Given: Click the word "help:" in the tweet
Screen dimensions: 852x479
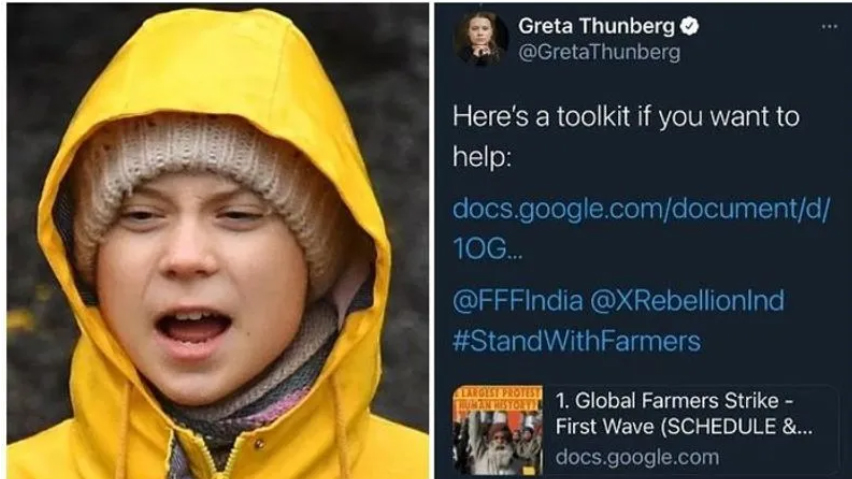Looking at the screenshot, I should [x=482, y=156].
